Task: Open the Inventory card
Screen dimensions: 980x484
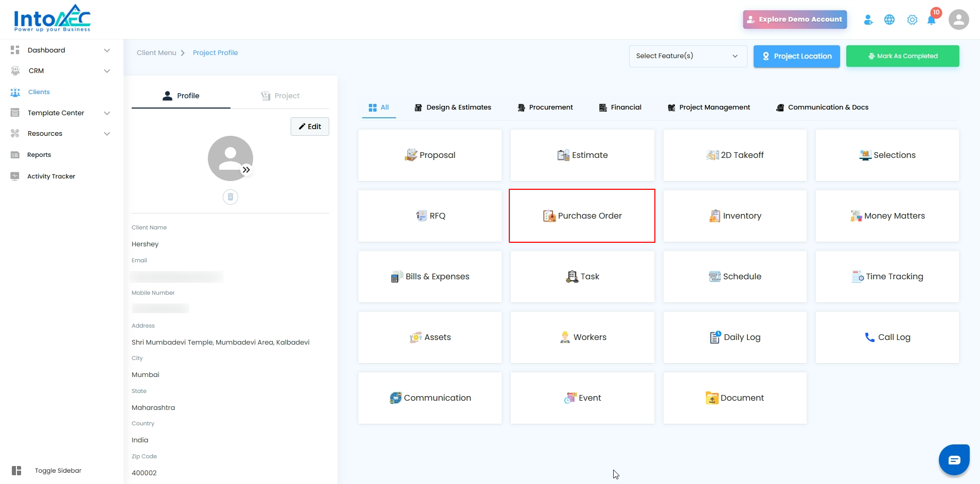Action: (x=735, y=216)
